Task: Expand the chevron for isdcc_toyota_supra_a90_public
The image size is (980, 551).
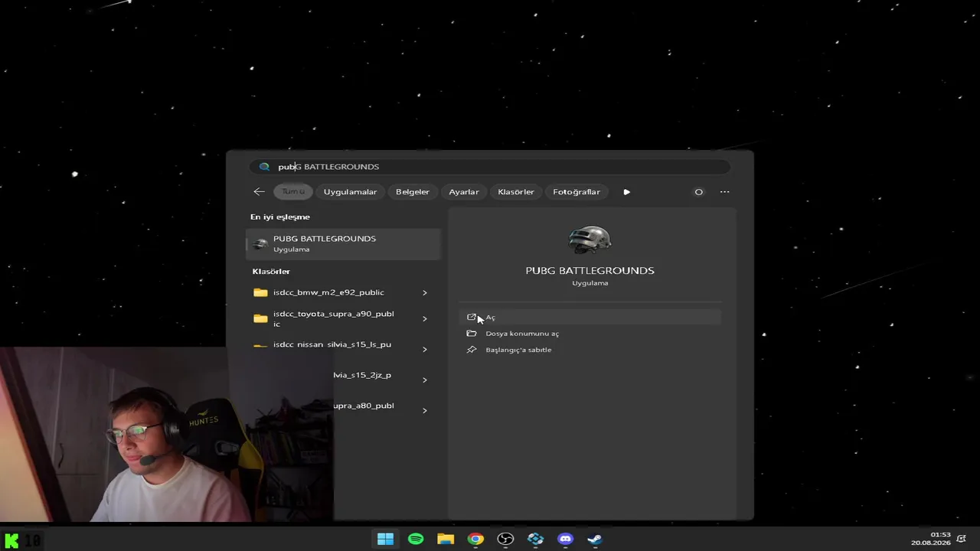Action: pos(425,318)
